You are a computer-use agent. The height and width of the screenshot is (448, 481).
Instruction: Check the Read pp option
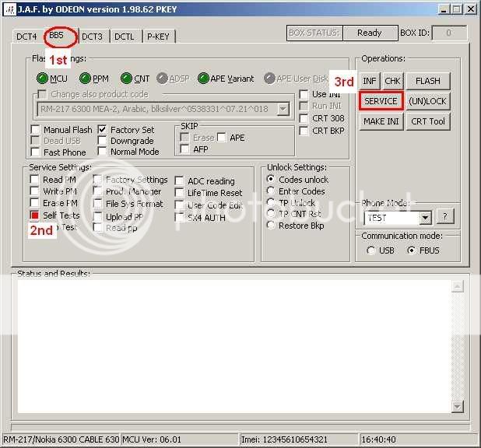click(97, 228)
